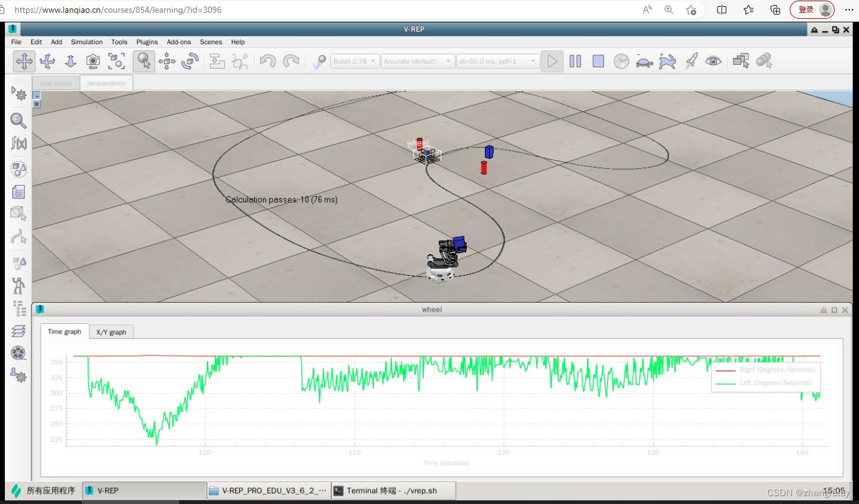Toggle visualization with the eye icon
The width and height of the screenshot is (859, 504).
tap(713, 61)
